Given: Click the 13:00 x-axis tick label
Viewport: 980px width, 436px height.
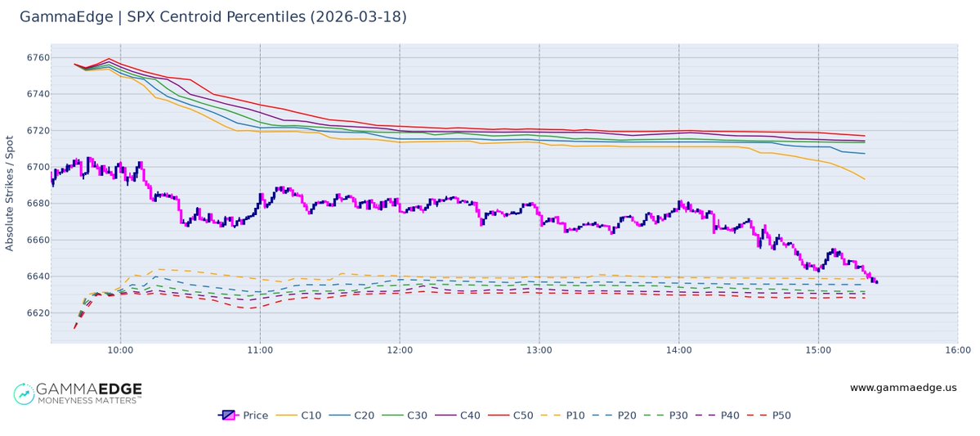Looking at the screenshot, I should pyautogui.click(x=539, y=350).
